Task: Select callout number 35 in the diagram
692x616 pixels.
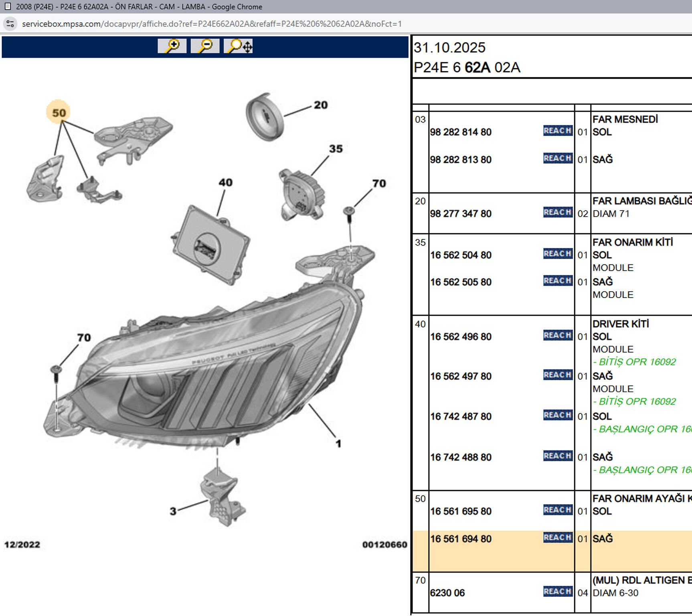Action: 336,149
